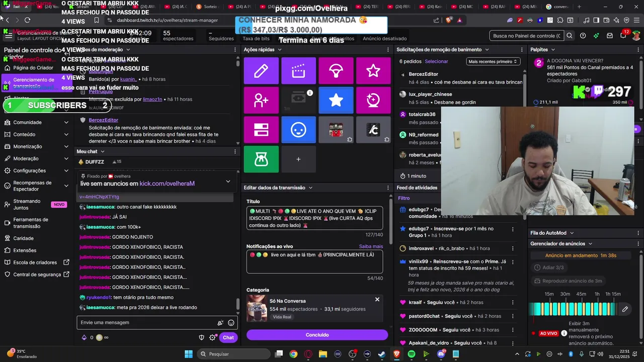Open the Filtro link in activity feed
644x362 pixels.
(x=404, y=198)
